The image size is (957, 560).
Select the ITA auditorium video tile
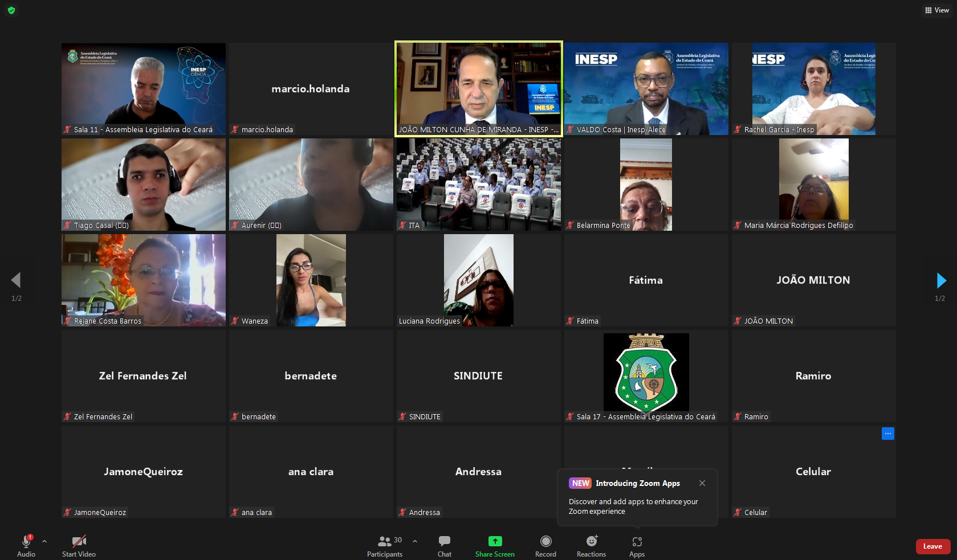(x=478, y=184)
